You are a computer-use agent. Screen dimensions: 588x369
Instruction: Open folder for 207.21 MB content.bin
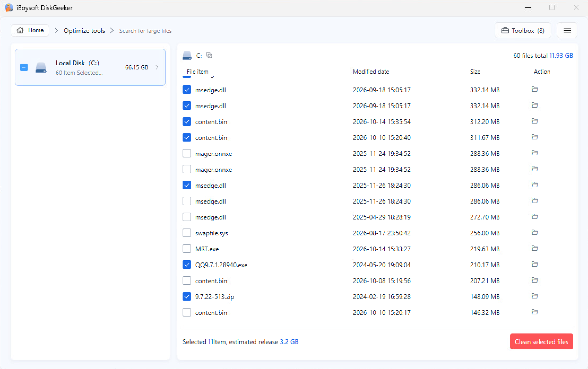click(x=535, y=280)
